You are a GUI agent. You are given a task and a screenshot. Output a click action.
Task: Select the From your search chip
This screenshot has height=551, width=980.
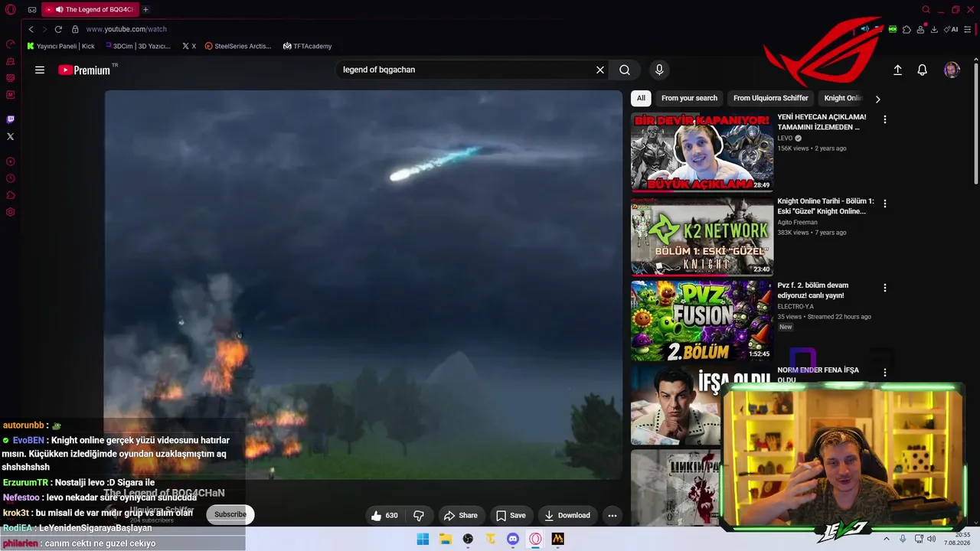tap(689, 98)
